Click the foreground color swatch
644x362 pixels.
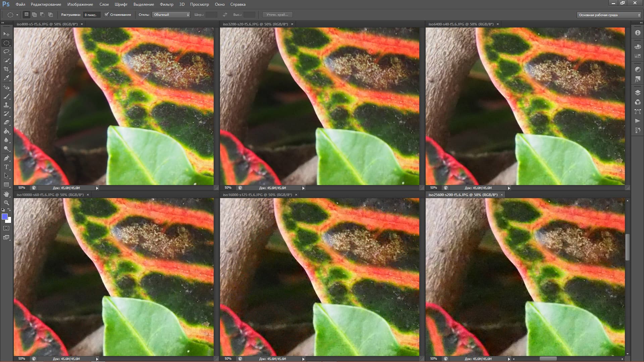[5, 217]
